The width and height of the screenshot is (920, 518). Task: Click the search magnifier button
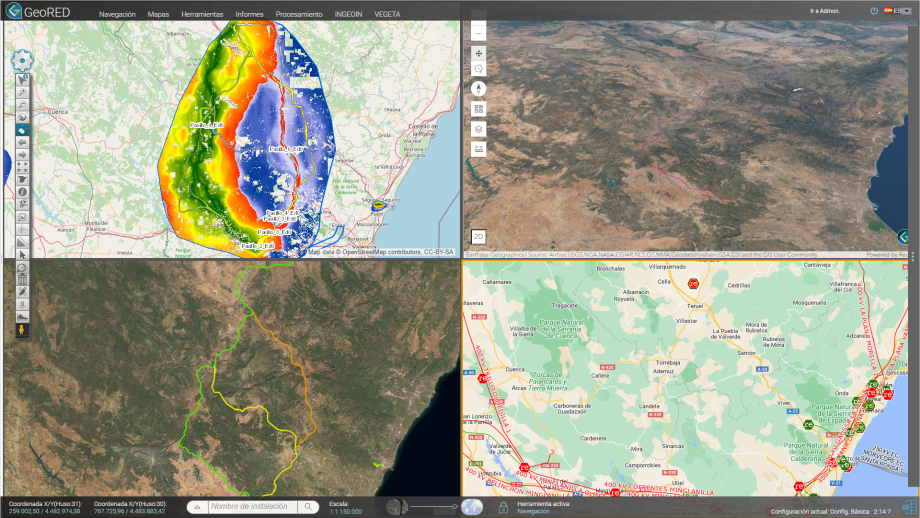click(308, 507)
